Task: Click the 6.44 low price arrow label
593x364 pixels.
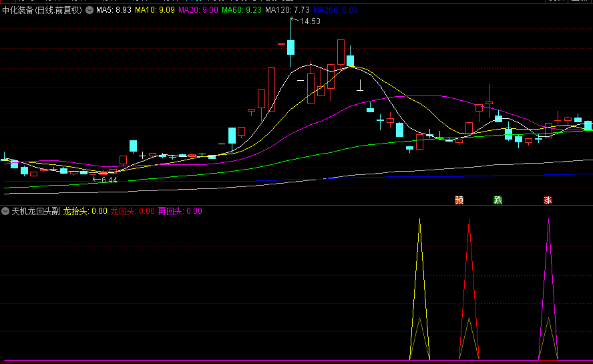Action: pyautogui.click(x=106, y=180)
